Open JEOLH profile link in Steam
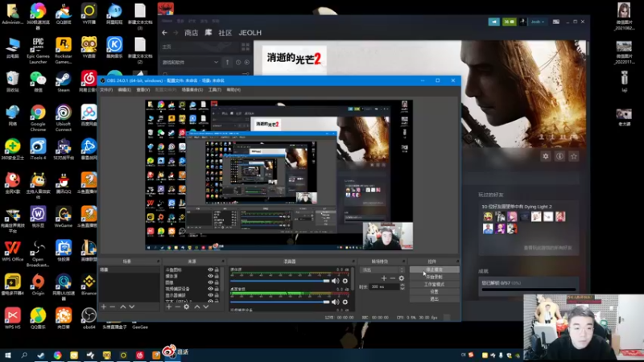The height and width of the screenshot is (362, 644). [250, 33]
